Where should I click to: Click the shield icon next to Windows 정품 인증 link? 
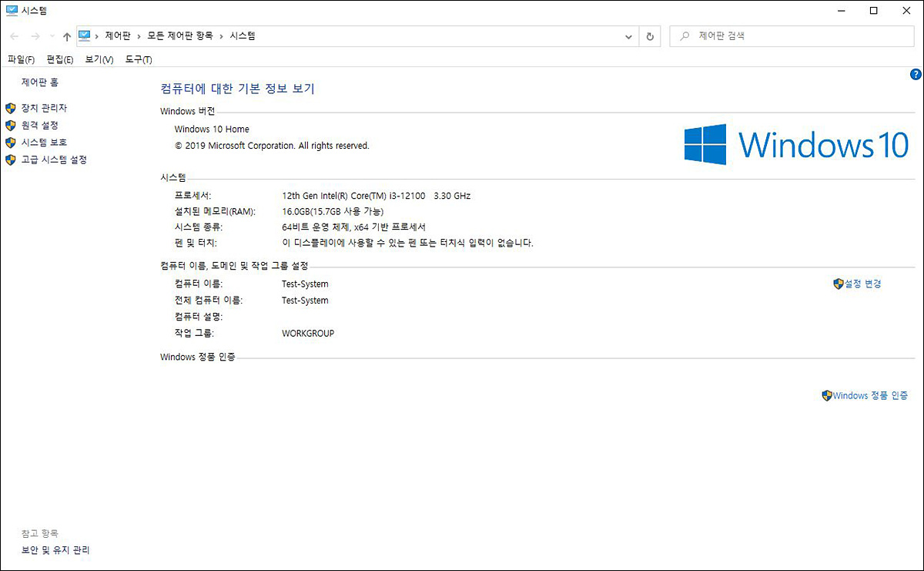827,395
